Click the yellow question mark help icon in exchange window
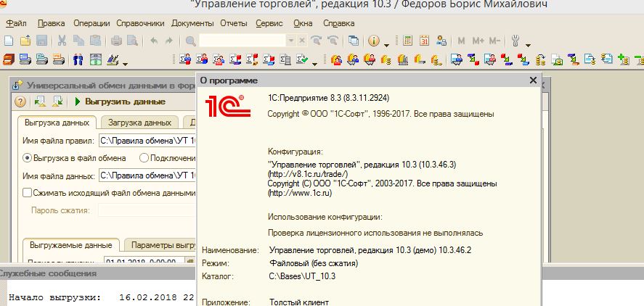This screenshot has height=306, width=644. tap(20, 102)
